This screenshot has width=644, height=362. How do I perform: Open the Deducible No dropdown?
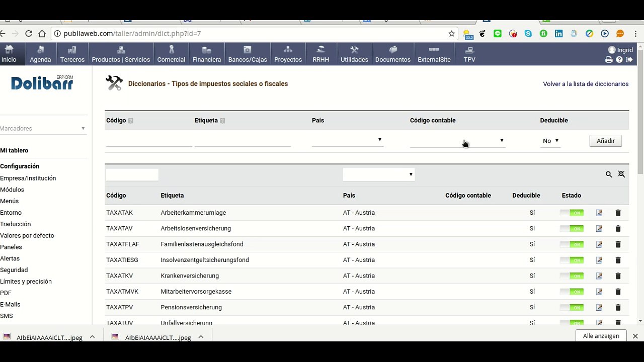pos(550,141)
